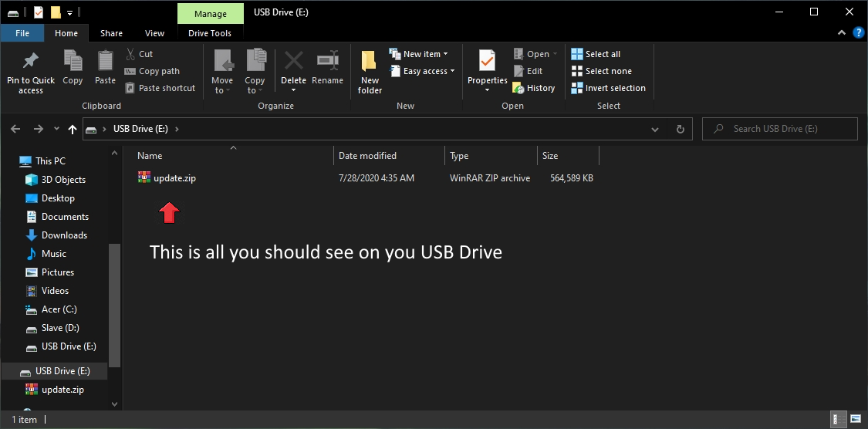Open Slave (D:) drive
868x429 pixels.
click(52, 328)
